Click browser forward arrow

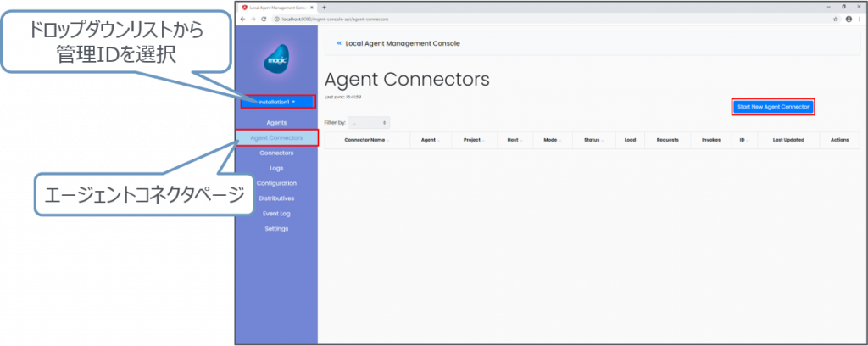coord(253,18)
